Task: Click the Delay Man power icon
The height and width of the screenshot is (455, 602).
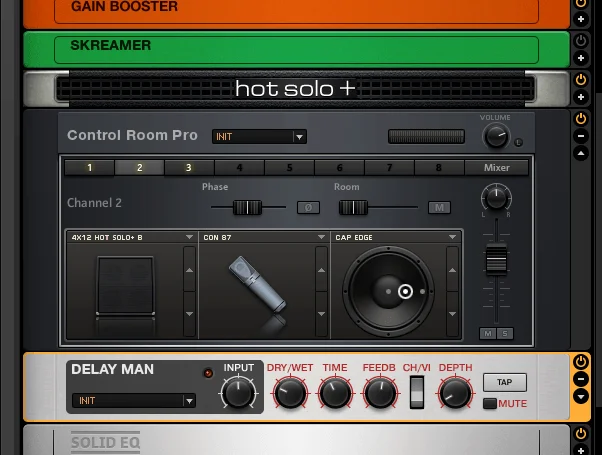Action: [x=581, y=362]
